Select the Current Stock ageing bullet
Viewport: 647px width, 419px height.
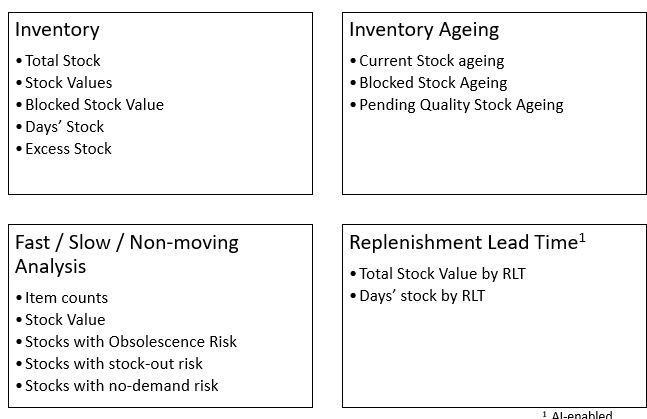click(x=431, y=61)
